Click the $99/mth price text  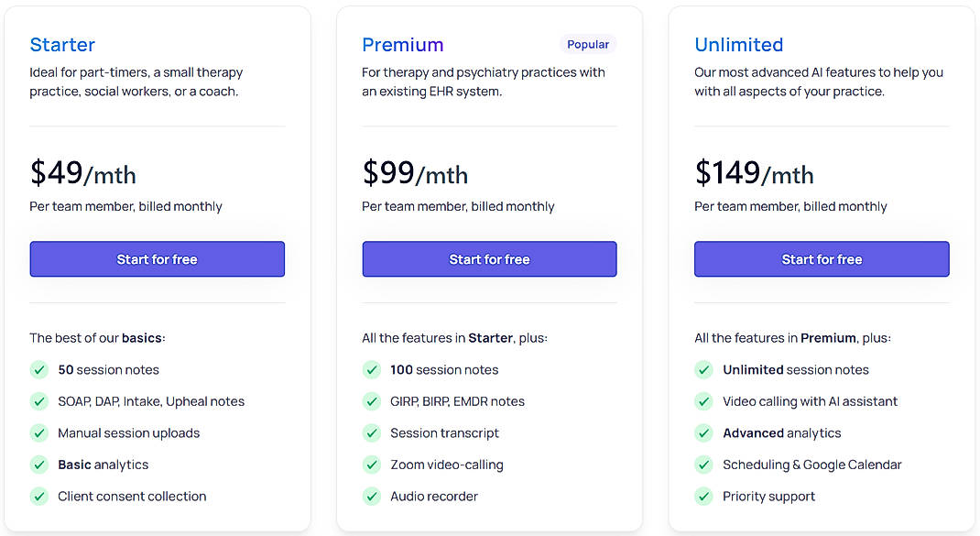(415, 173)
